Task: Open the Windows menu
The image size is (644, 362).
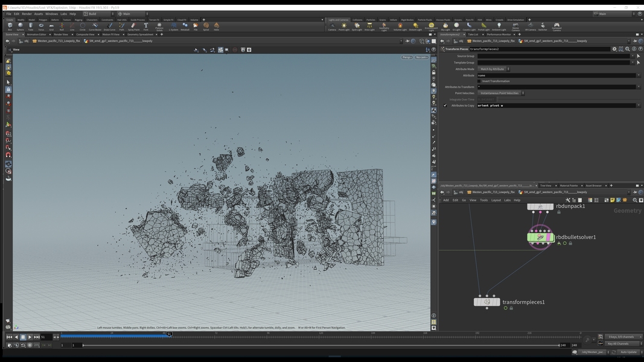Action: (51, 13)
